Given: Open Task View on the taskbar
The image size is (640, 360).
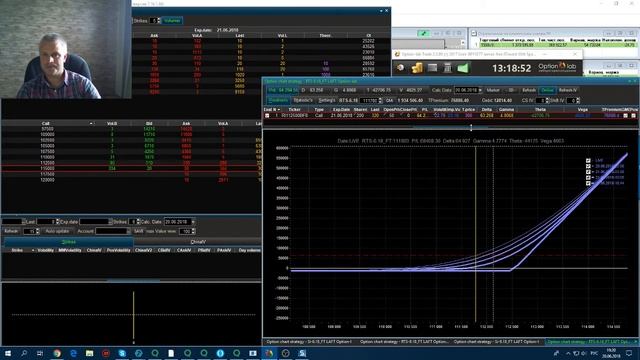Looking at the screenshot, I should [40, 353].
